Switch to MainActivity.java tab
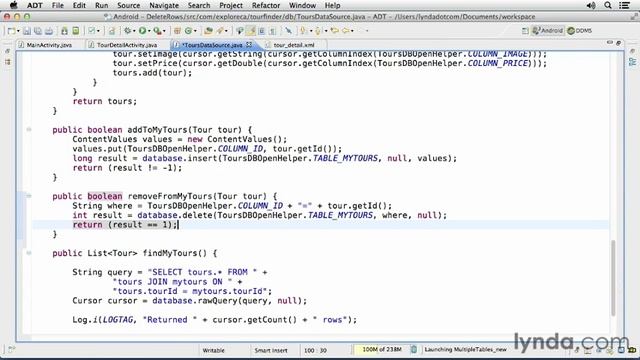Viewport: 640px width, 360px height. pos(49,45)
